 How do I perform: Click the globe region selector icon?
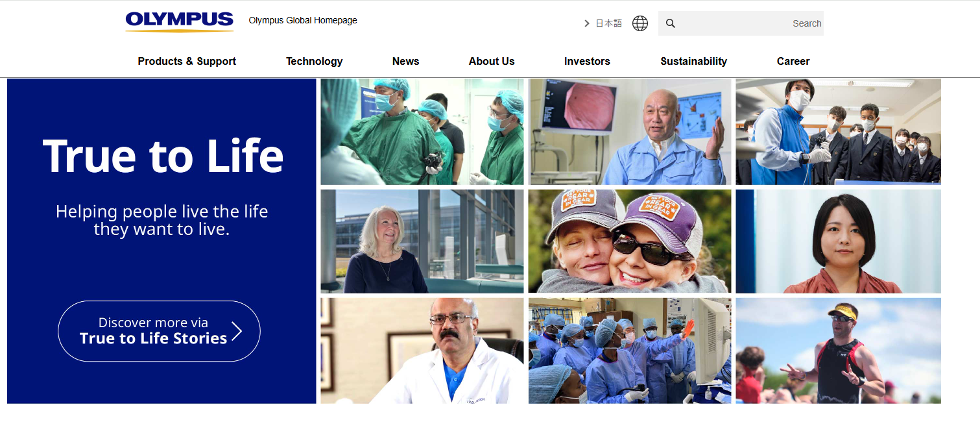coord(639,23)
